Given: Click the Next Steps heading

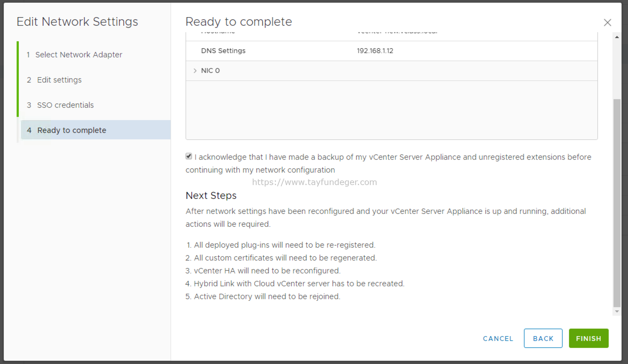Looking at the screenshot, I should pos(211,195).
